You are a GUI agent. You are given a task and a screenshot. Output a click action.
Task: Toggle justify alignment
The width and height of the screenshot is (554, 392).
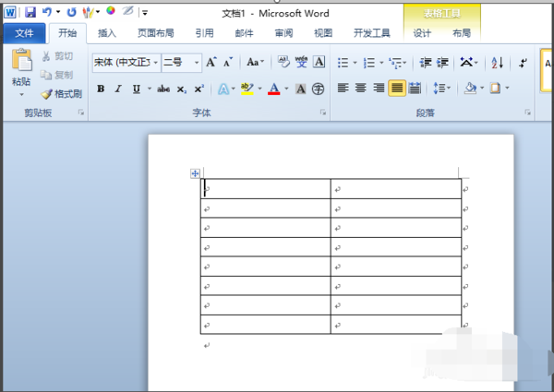point(397,88)
